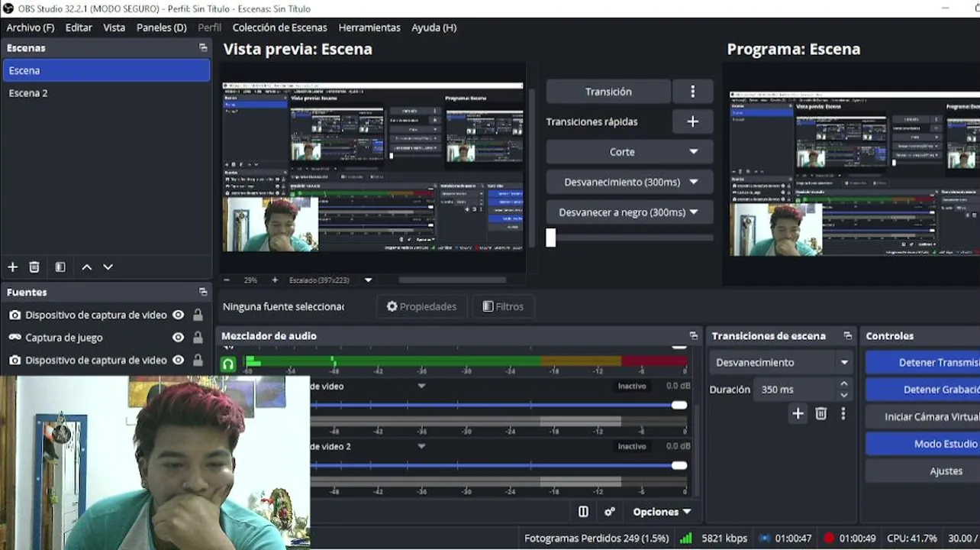Image resolution: width=980 pixels, height=550 pixels.
Task: Click Detener Grabación to stop recording
Action: point(923,390)
